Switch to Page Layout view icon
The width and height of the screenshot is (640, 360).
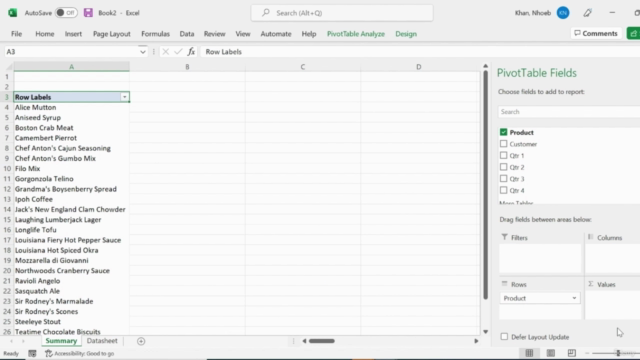[x=551, y=353]
